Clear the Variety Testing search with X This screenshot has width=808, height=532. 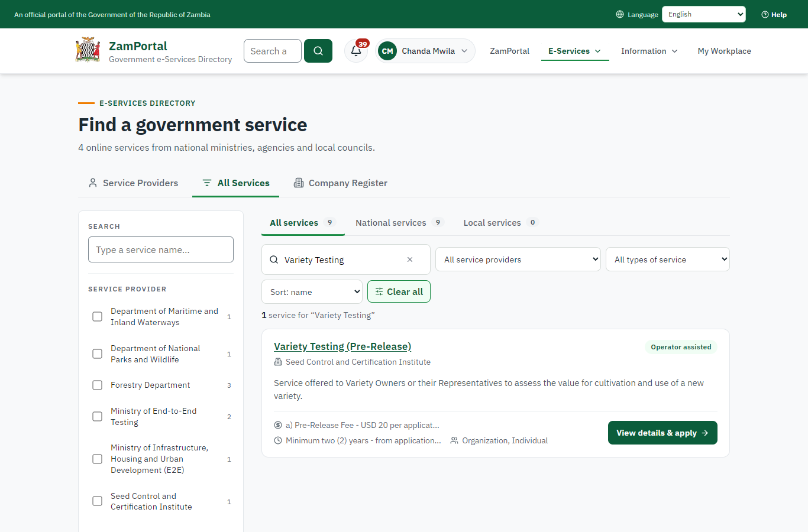[410, 259]
